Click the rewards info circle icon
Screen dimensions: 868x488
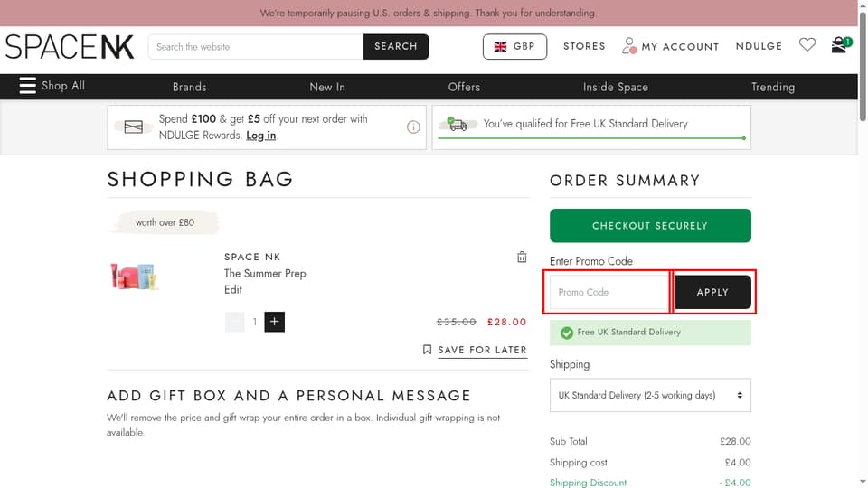pos(413,127)
